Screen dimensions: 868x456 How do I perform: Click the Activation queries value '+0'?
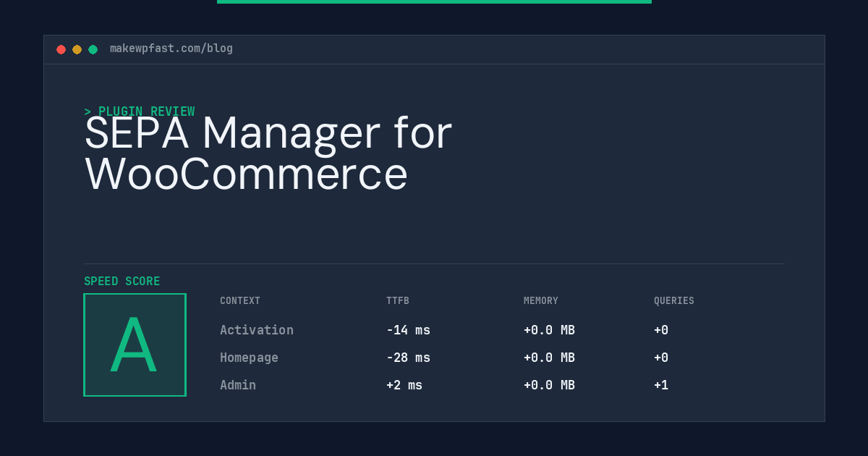click(x=661, y=330)
